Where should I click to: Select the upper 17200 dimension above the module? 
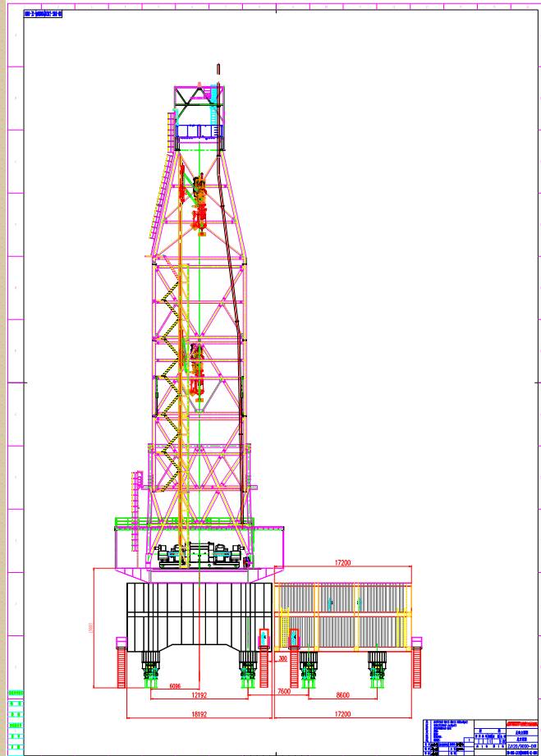pyautogui.click(x=342, y=563)
